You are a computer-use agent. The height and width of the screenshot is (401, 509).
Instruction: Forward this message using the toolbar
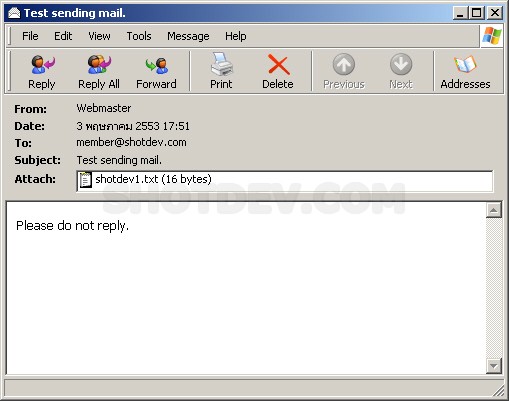[156, 65]
